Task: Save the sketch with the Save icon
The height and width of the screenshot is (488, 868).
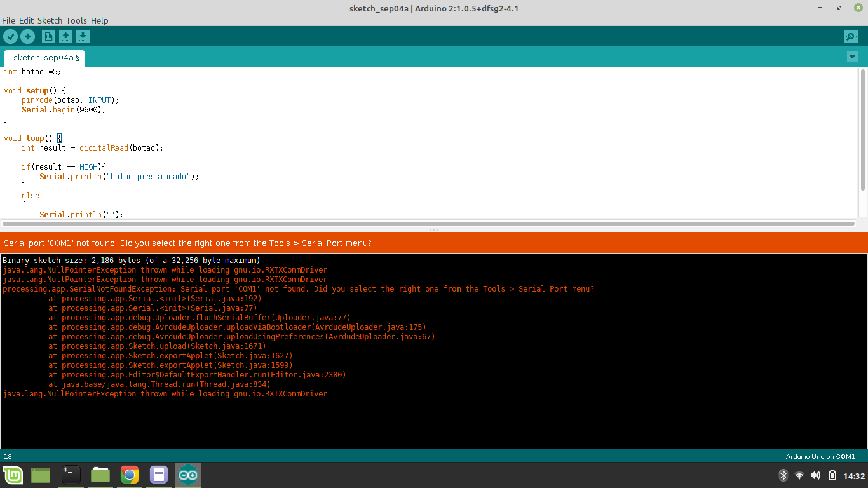Action: click(83, 36)
